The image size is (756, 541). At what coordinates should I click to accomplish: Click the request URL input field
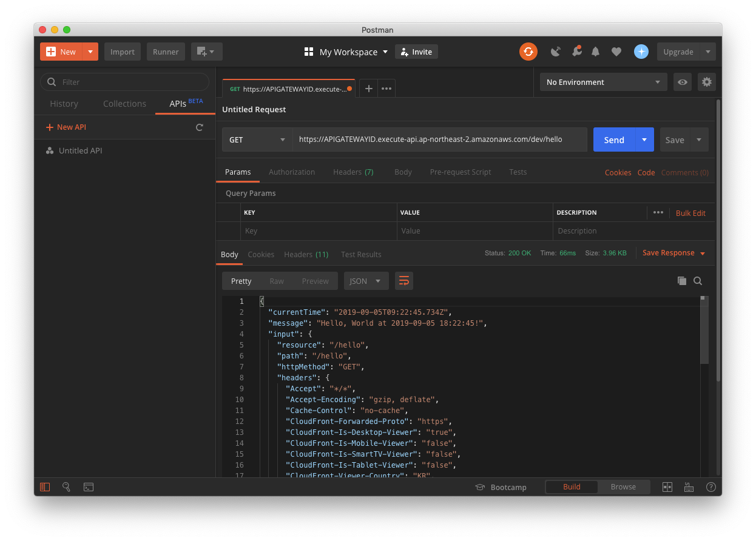coord(440,139)
